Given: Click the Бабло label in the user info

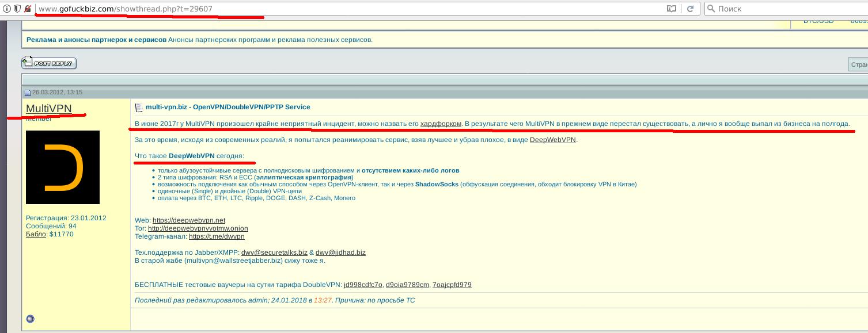Looking at the screenshot, I should tap(36, 234).
